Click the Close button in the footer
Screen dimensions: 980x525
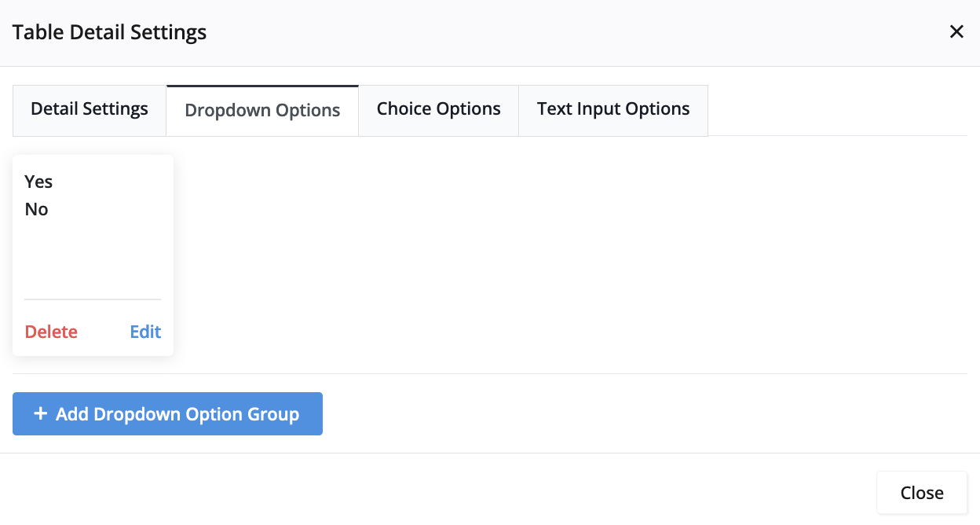921,493
